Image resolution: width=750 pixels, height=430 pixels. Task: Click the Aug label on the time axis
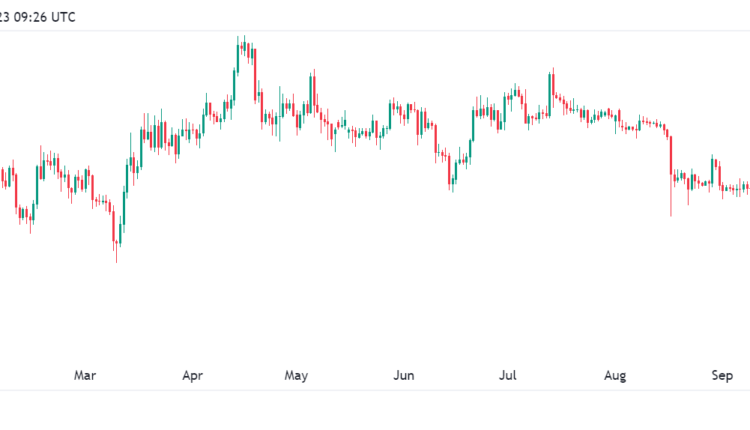[x=616, y=376]
